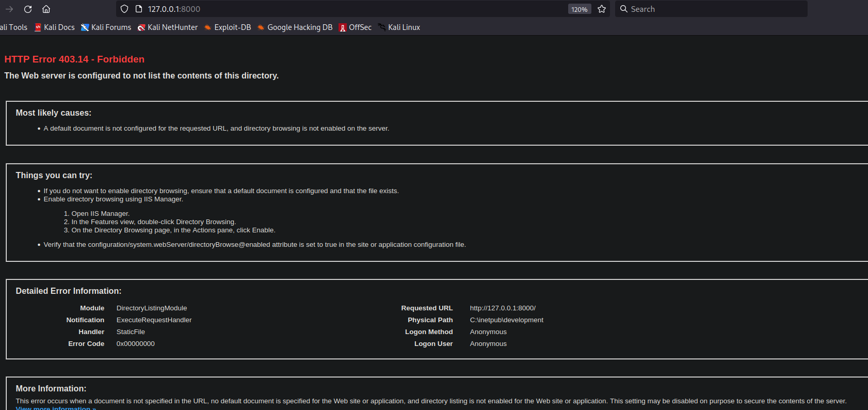868x410 pixels.
Task: Click the HTTP Error 403.14 heading
Action: (x=74, y=59)
